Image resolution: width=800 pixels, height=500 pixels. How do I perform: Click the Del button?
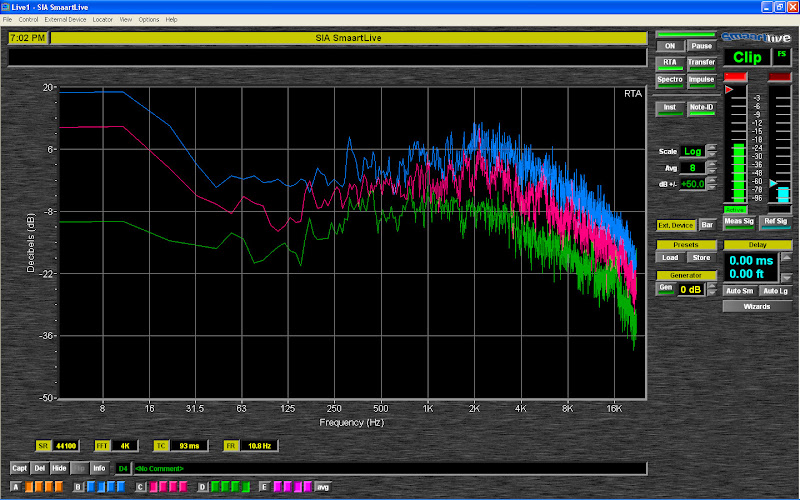coord(40,468)
